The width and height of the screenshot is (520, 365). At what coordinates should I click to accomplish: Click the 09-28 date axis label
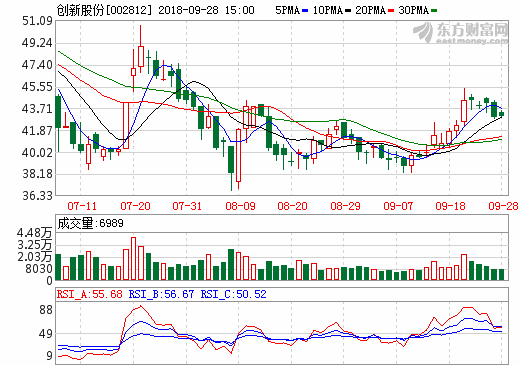click(503, 206)
